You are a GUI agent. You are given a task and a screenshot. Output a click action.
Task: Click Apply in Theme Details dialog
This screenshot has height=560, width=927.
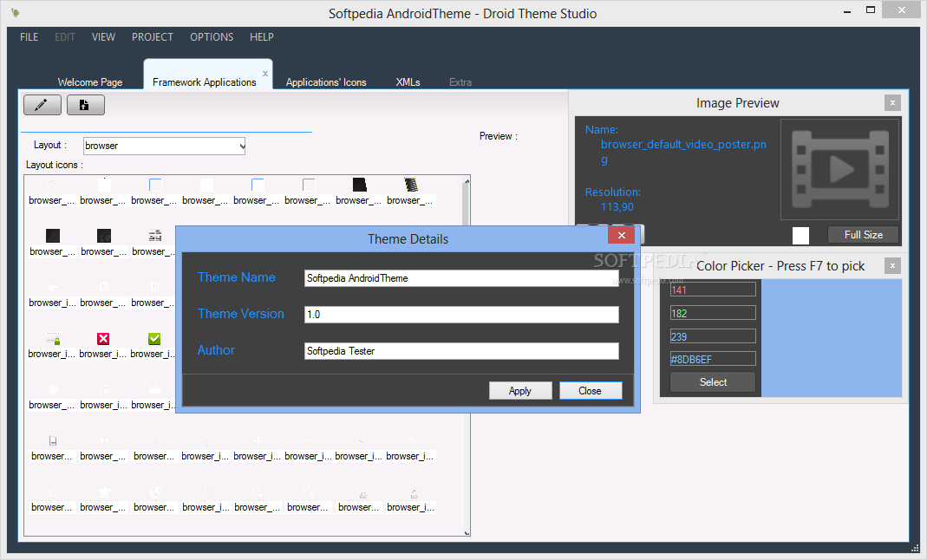520,390
